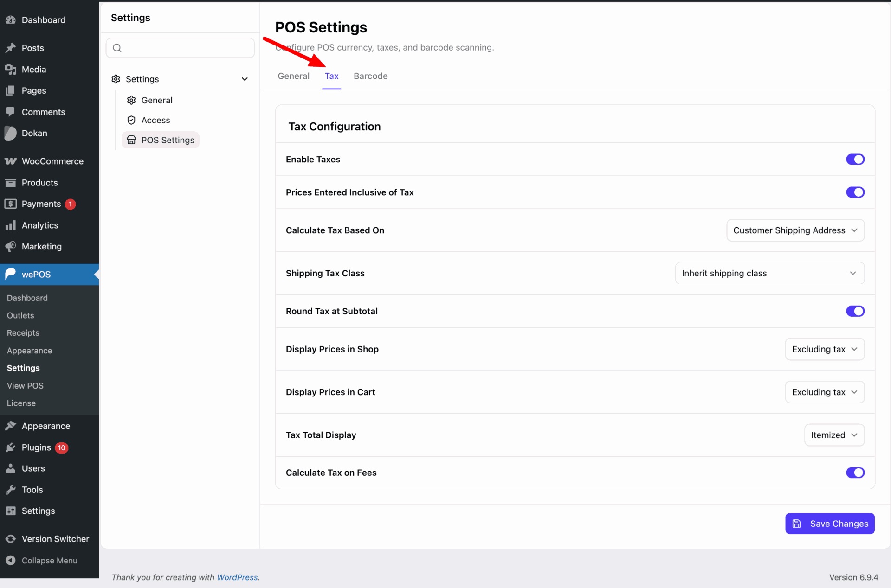Screen dimensions: 891x588
Task: Open the Display Prices in Cart dropdown
Action: point(825,392)
